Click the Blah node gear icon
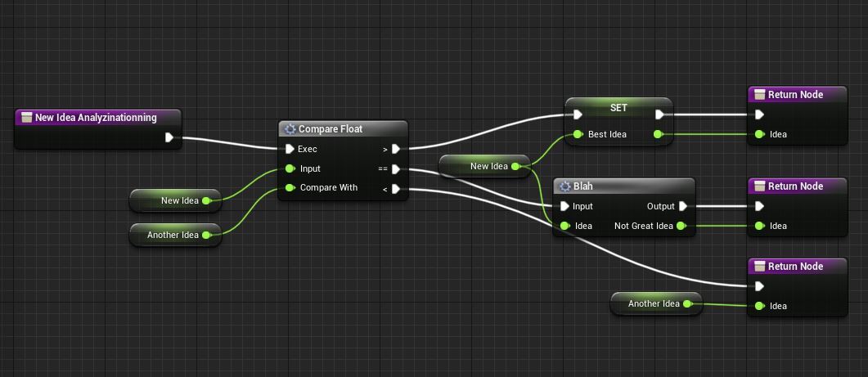The width and height of the screenshot is (868, 377). (x=565, y=186)
